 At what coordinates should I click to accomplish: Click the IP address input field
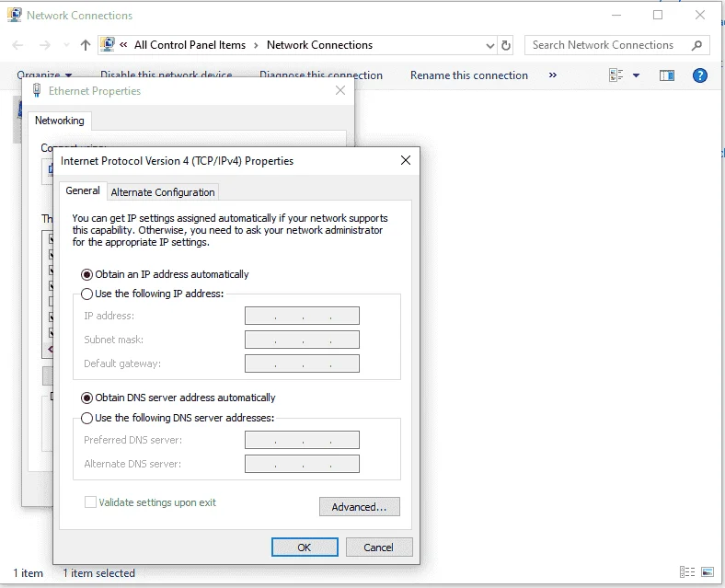302,316
